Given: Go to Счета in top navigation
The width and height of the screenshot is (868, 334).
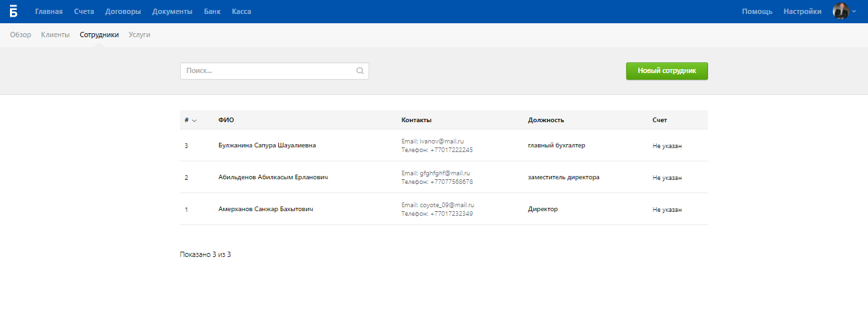Looking at the screenshot, I should click(84, 11).
